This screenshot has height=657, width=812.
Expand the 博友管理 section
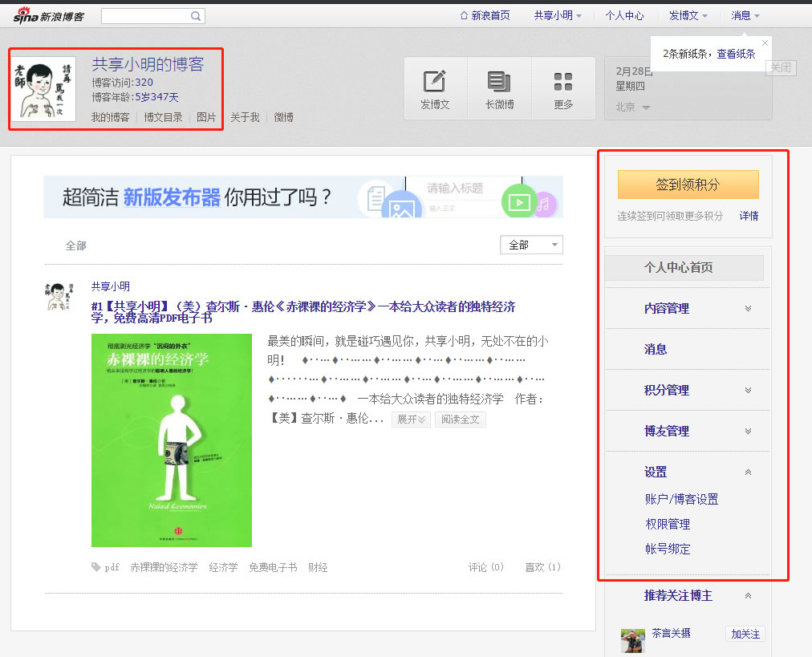point(748,432)
